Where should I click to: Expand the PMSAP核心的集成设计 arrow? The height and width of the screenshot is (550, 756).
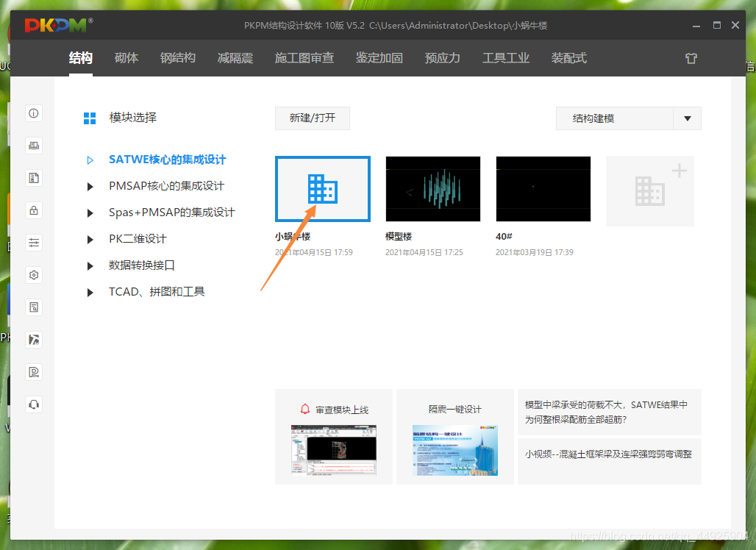pos(90,187)
